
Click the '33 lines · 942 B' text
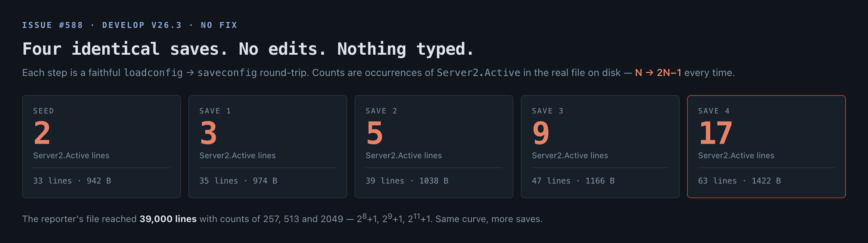pyautogui.click(x=72, y=181)
